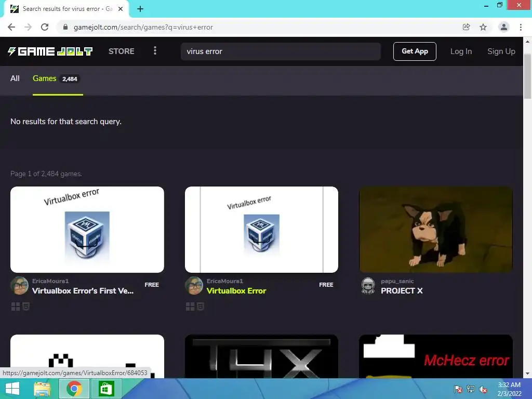Click the Chrome taskbar icon
Viewport: 532px width, 399px height.
[x=74, y=389]
